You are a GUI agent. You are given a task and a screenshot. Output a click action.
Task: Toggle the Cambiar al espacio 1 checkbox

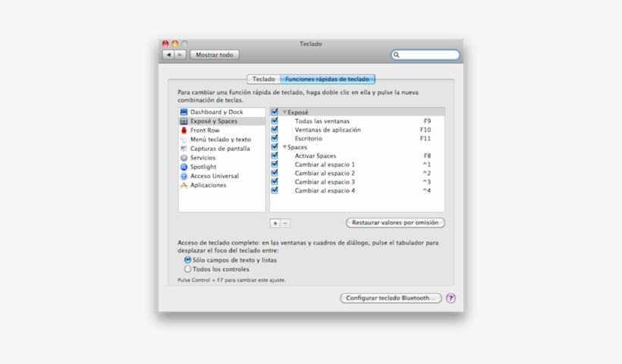click(275, 165)
